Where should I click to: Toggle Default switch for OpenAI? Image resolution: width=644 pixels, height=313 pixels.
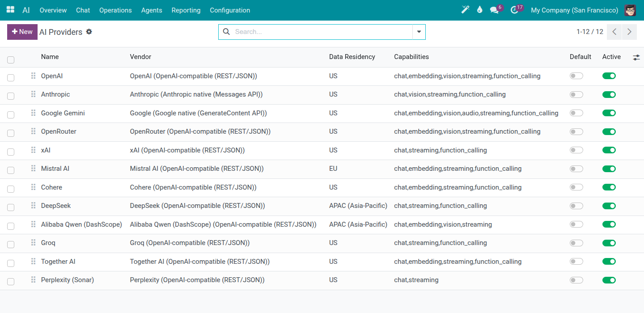point(576,76)
